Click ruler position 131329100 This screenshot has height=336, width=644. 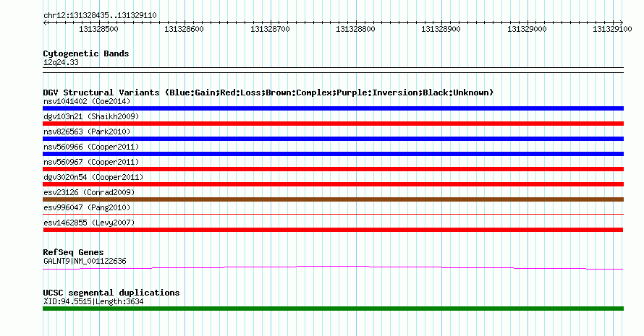[612, 29]
